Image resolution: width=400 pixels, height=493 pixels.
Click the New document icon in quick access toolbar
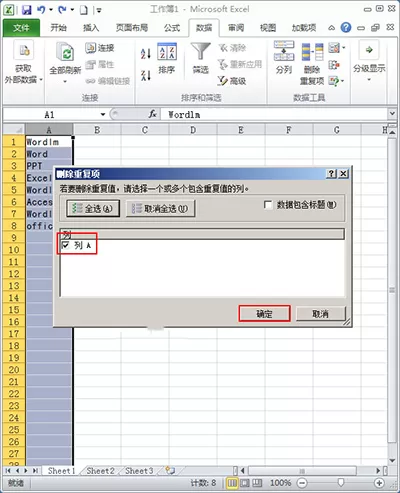[x=84, y=10]
